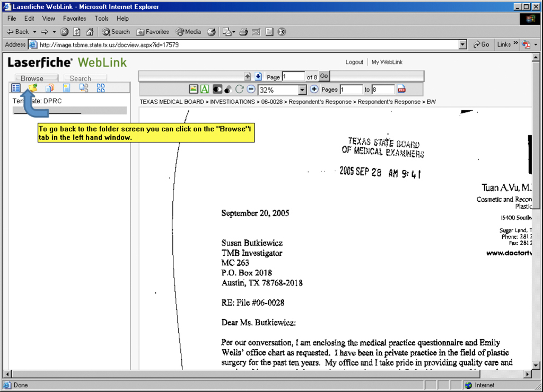
Task: Click the rotate page icon
Action: click(240, 90)
